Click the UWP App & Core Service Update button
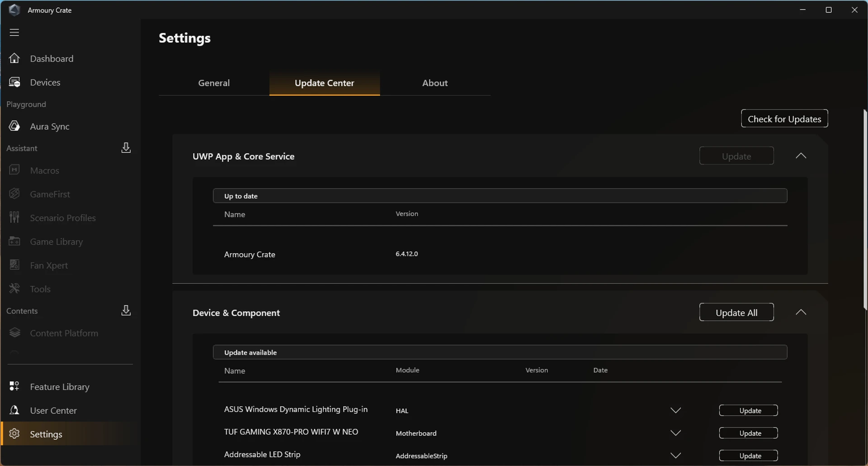The height and width of the screenshot is (466, 868). coord(736,156)
